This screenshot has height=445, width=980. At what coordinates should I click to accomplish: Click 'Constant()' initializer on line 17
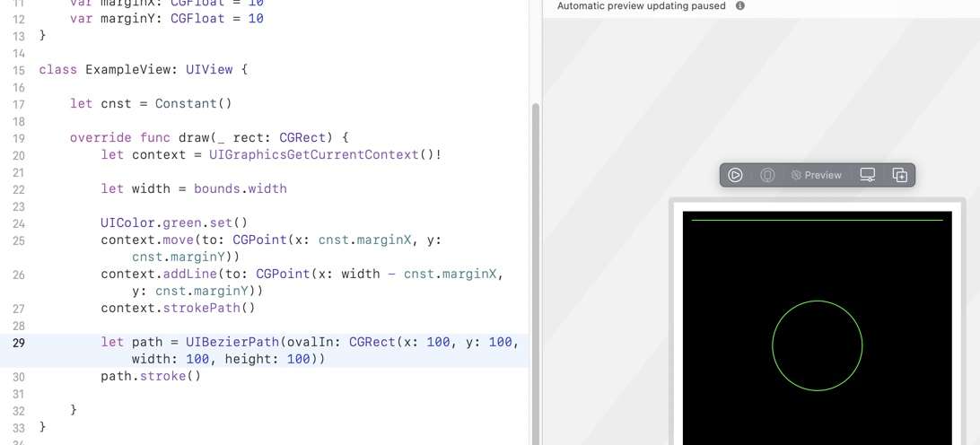[x=193, y=104]
